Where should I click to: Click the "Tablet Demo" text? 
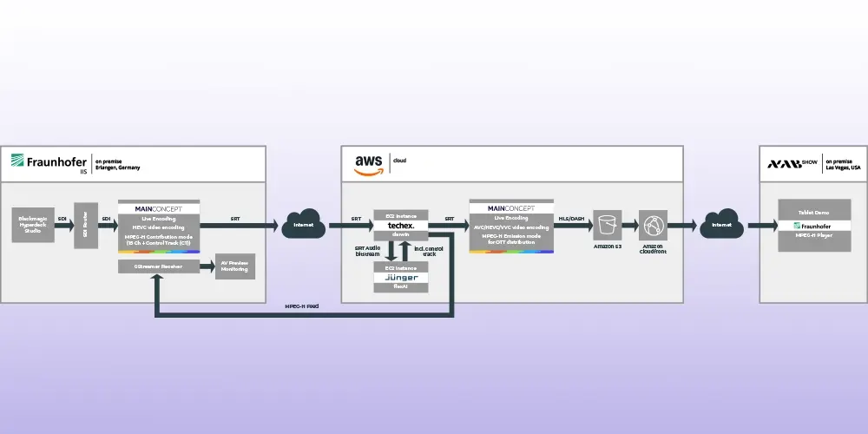814,213
